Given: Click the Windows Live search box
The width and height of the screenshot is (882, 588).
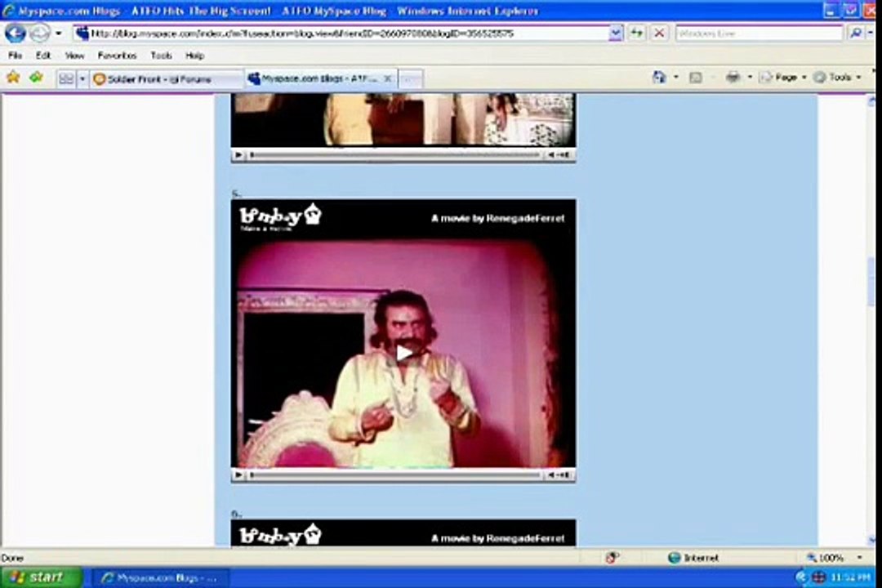Looking at the screenshot, I should (759, 33).
